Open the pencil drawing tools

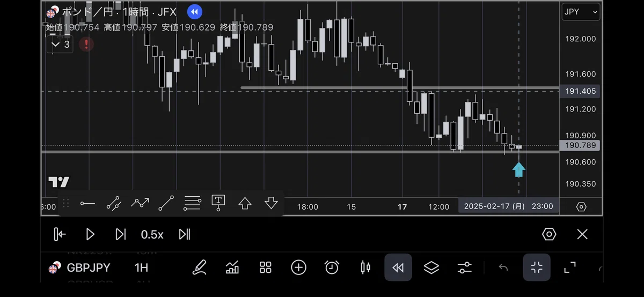pyautogui.click(x=199, y=267)
